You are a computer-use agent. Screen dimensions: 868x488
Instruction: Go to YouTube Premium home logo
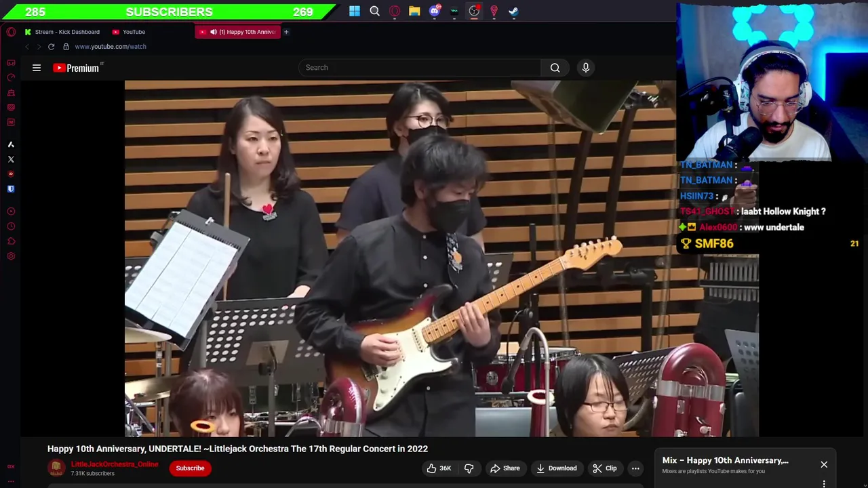coord(77,68)
